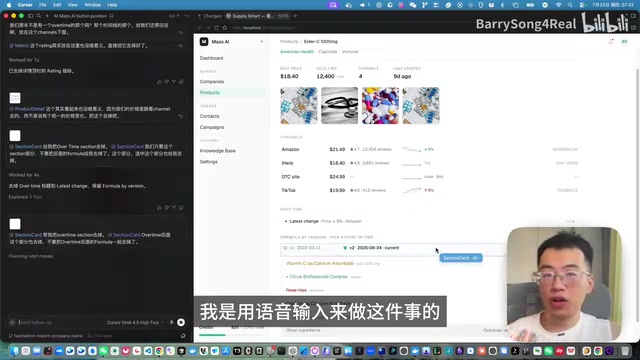
Task: Select formula version v2 2025-06-24 current
Action: coord(371,248)
